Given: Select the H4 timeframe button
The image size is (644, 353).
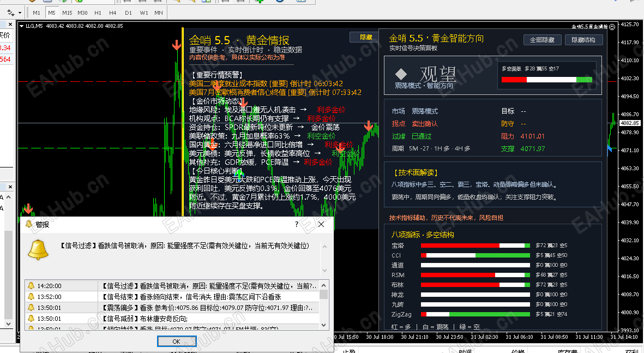Looking at the screenshot, I should pyautogui.click(x=112, y=13).
